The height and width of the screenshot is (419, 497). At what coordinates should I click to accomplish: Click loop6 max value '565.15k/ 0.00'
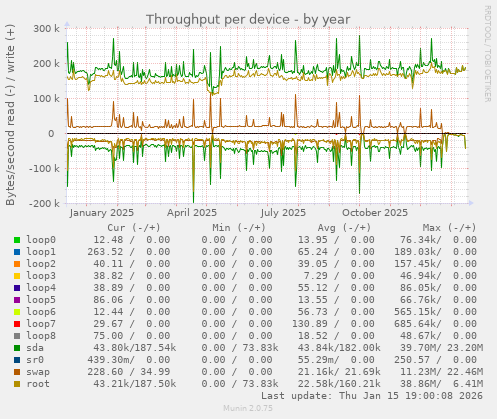point(435,312)
